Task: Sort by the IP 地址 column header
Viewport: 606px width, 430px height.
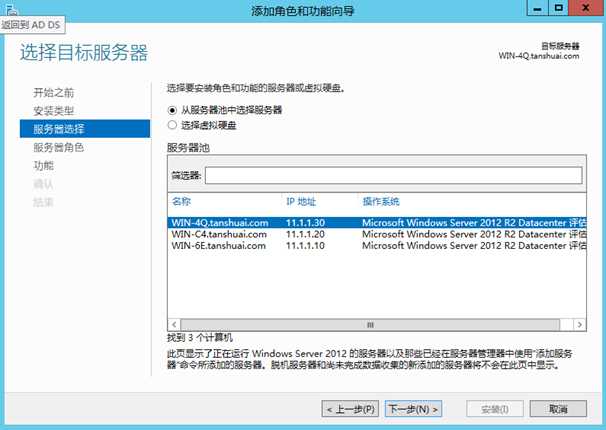Action: click(301, 201)
